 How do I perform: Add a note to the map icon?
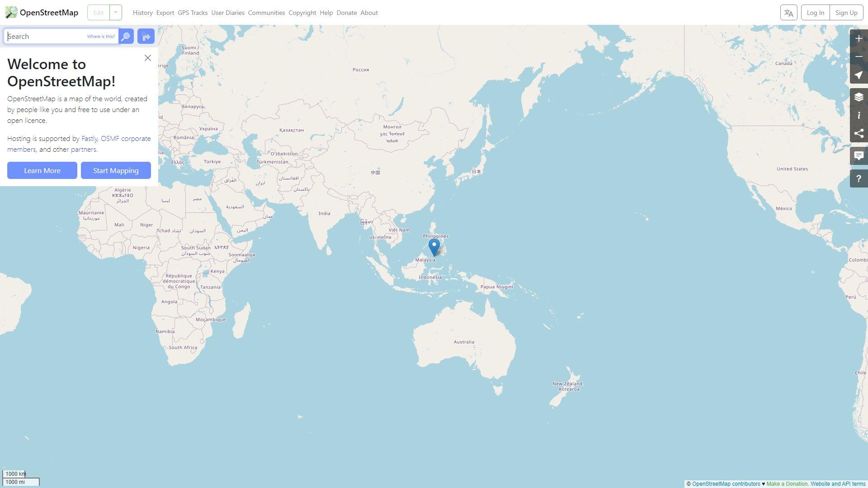(859, 156)
